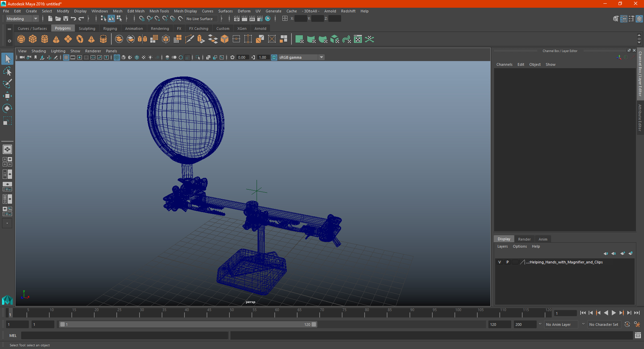Click the Mirror geometry shelf icon
Viewport: 644px width, 349px height.
click(143, 39)
